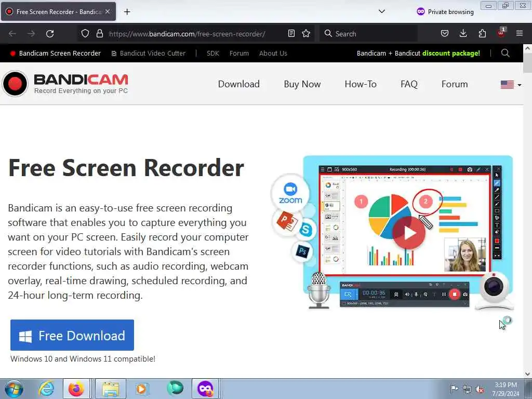Open the tracking protection shield icon
The width and height of the screenshot is (532, 399).
coord(85,34)
